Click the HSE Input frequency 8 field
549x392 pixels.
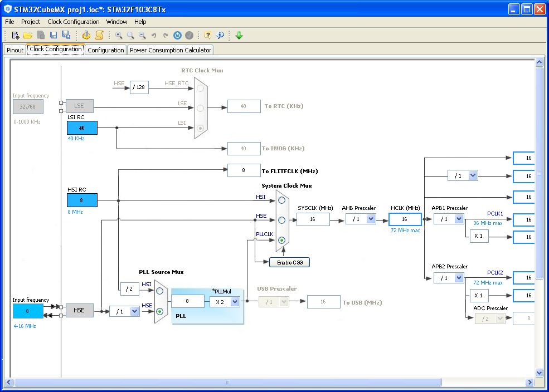28,311
